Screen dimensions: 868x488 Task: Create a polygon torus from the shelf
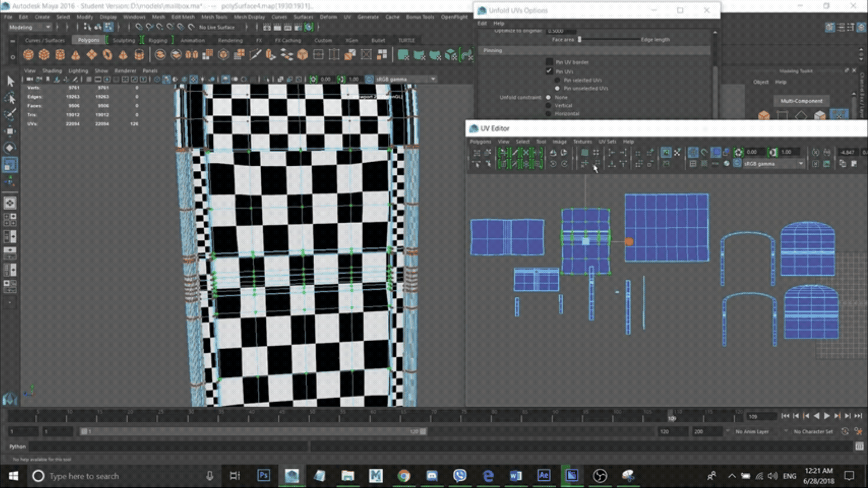(x=107, y=55)
